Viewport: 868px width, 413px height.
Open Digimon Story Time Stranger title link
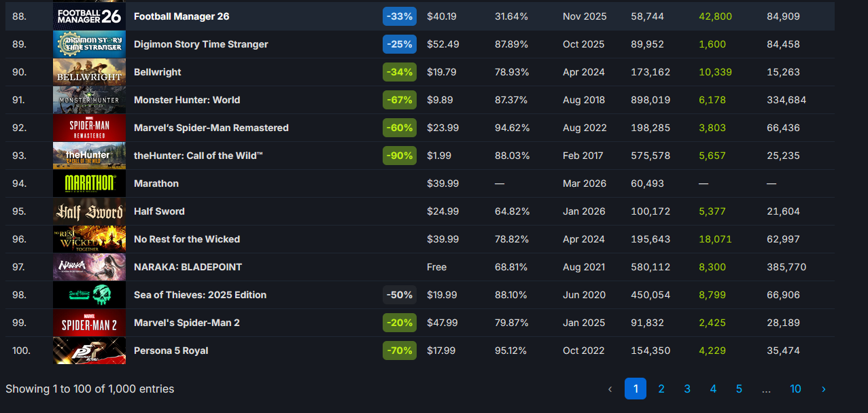click(201, 44)
